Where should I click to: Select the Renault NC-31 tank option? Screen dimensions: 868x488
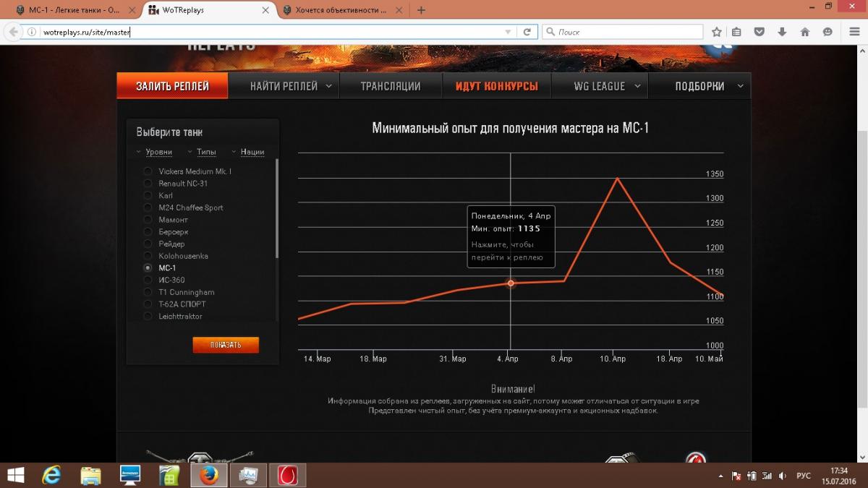coord(148,184)
